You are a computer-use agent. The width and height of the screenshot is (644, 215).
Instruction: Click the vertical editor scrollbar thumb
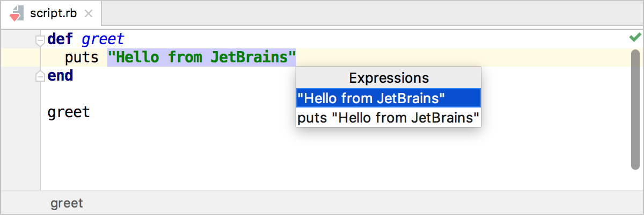tap(635, 107)
